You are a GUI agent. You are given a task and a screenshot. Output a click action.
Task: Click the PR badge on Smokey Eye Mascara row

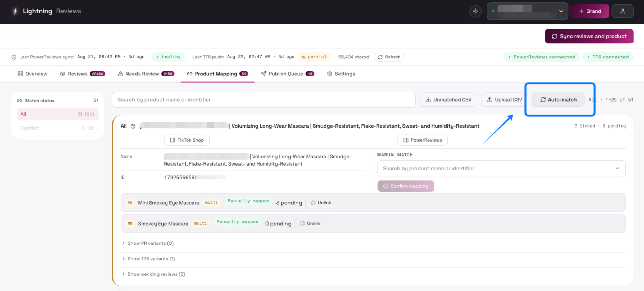coord(130,224)
